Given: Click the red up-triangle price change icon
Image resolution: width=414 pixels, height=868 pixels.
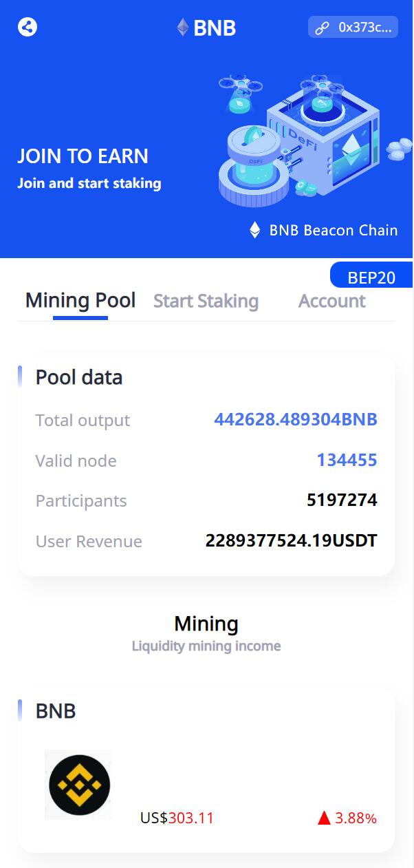Looking at the screenshot, I should tap(325, 818).
